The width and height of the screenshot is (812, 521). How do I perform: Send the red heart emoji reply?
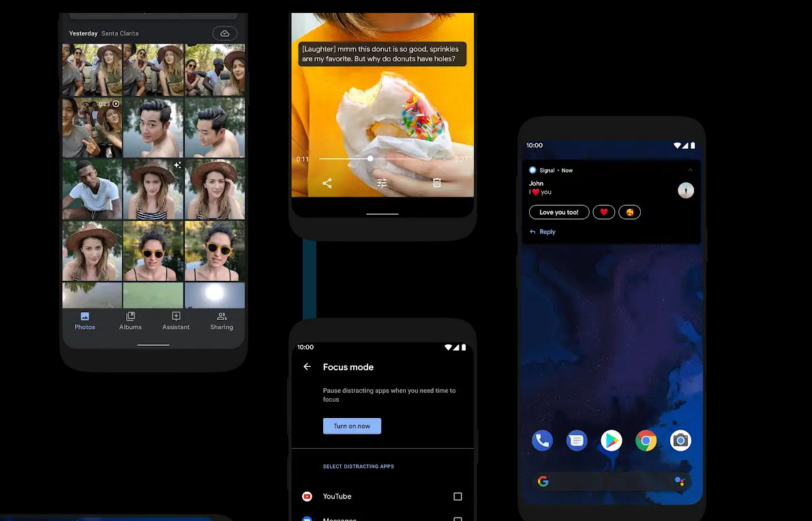[x=604, y=212]
